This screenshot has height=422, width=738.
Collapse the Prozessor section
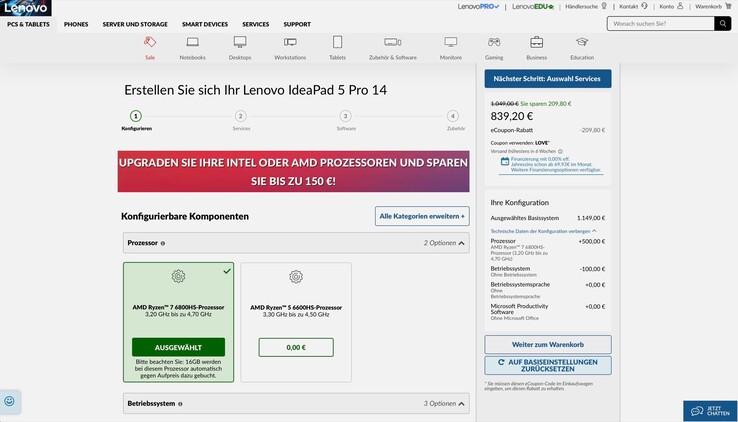461,243
